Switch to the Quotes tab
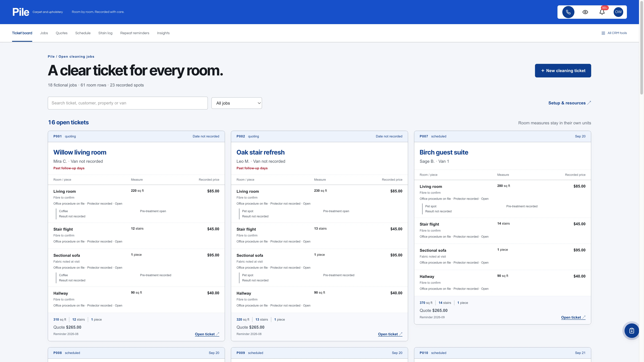 click(62, 33)
